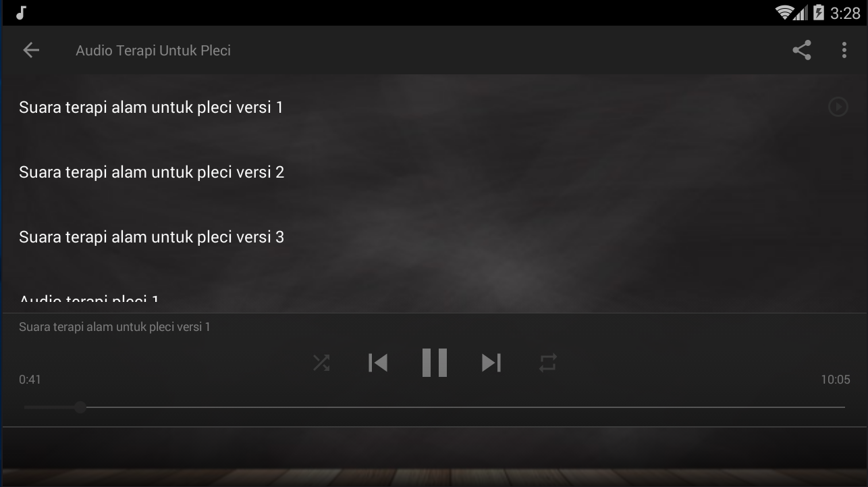Pause the current audio
The image size is (868, 487).
[x=435, y=363]
